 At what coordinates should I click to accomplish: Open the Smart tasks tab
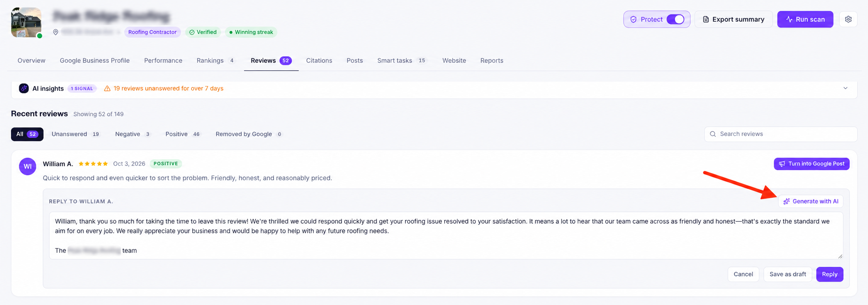(402, 60)
